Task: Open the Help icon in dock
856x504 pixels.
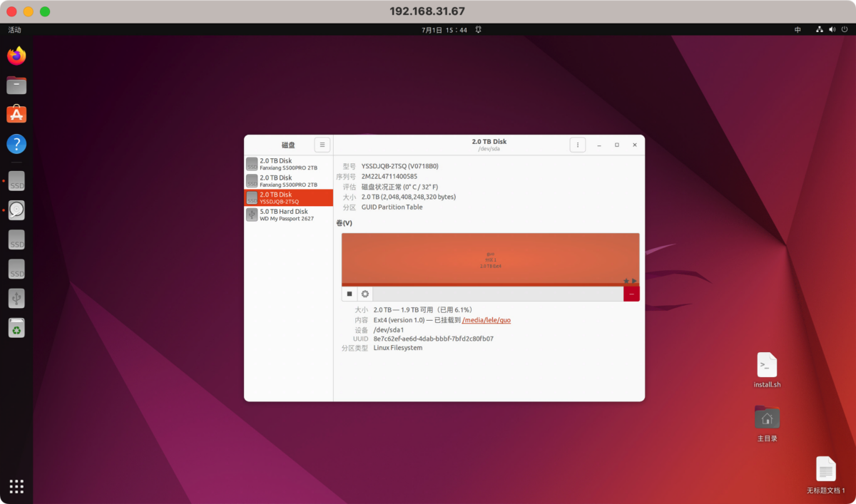Action: tap(16, 144)
